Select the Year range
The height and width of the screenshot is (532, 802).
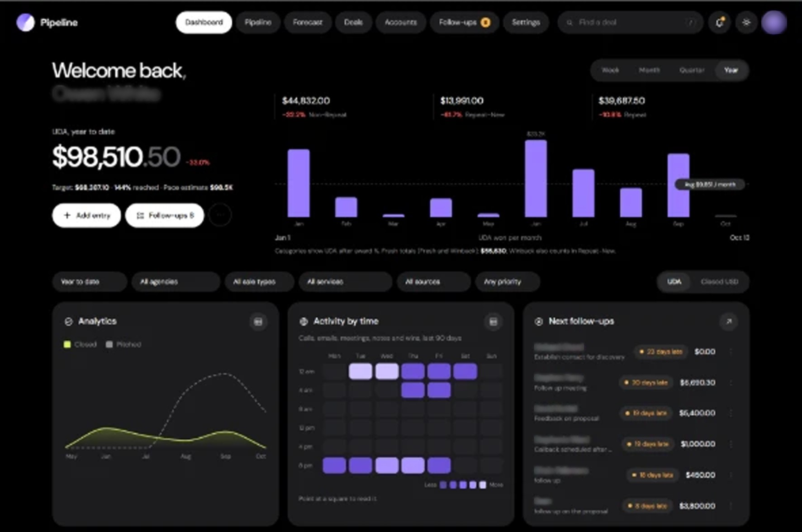tap(731, 70)
